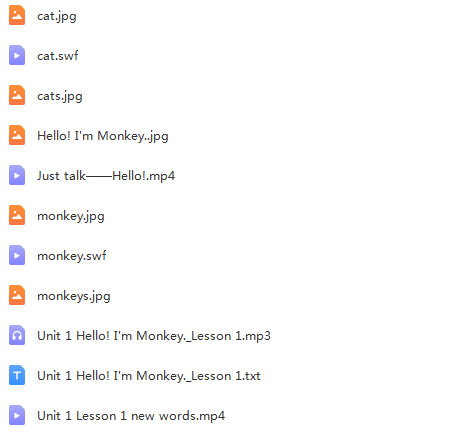Select Just talk——Hello!.mp4 file name

click(x=106, y=176)
